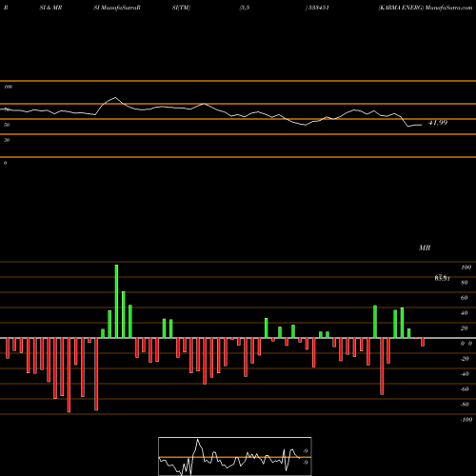The image size is (476, 476).
Task: Click the 'SI(TM)' header label
Action: point(181,8)
